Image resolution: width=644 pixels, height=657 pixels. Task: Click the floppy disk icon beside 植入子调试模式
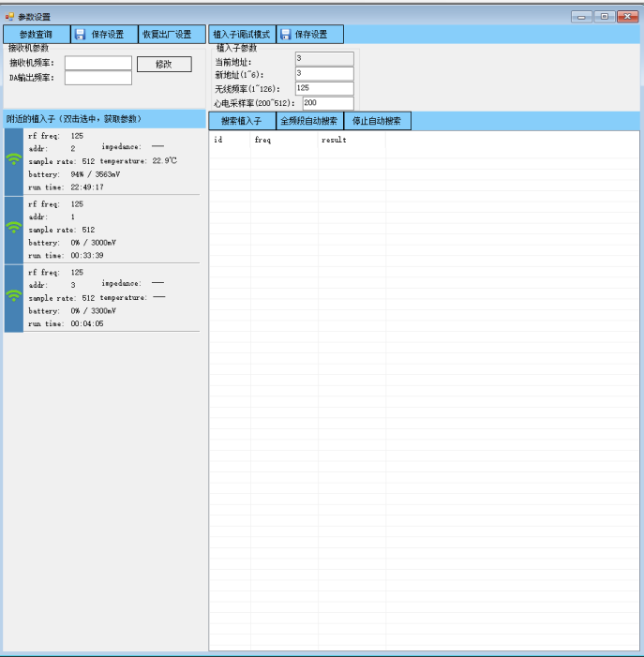coord(285,35)
